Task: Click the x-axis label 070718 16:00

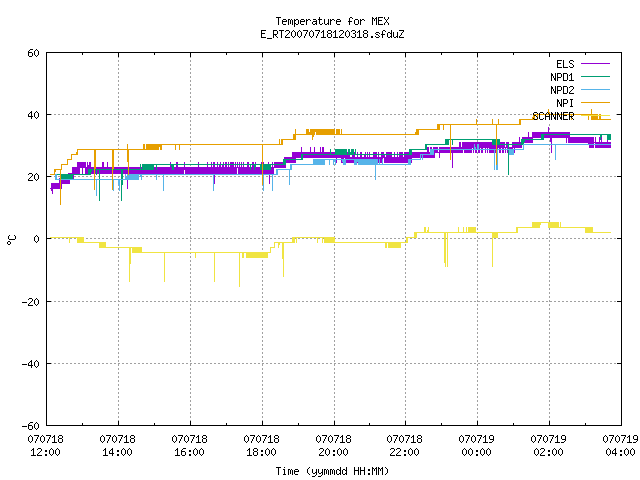Action: tap(189, 446)
